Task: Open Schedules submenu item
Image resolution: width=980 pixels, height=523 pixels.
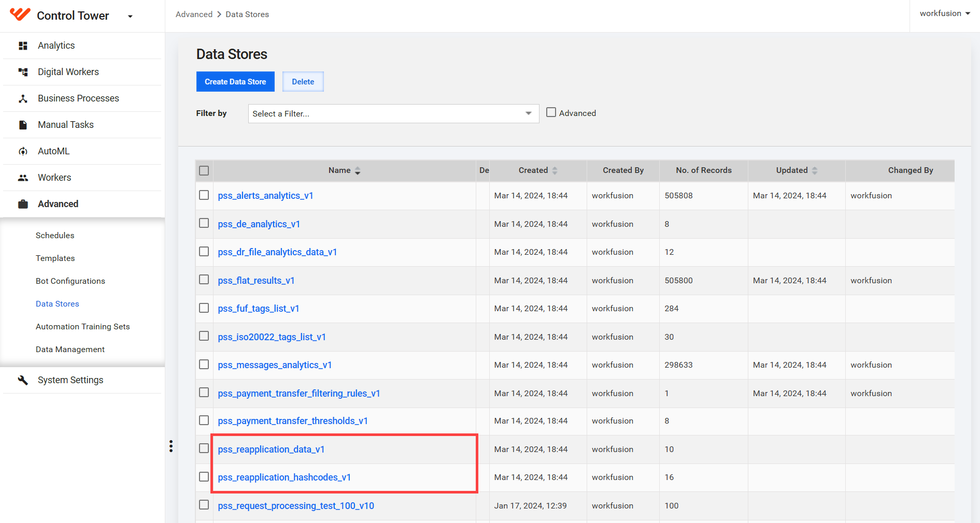Action: click(55, 236)
